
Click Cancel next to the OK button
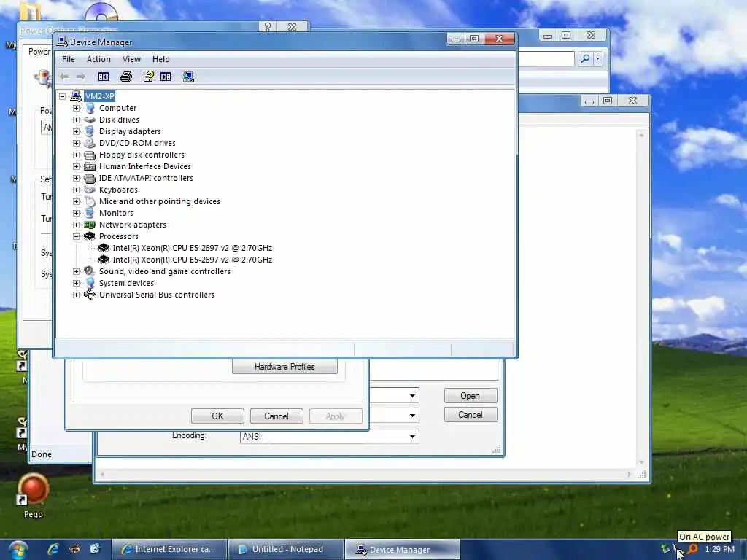coord(276,416)
